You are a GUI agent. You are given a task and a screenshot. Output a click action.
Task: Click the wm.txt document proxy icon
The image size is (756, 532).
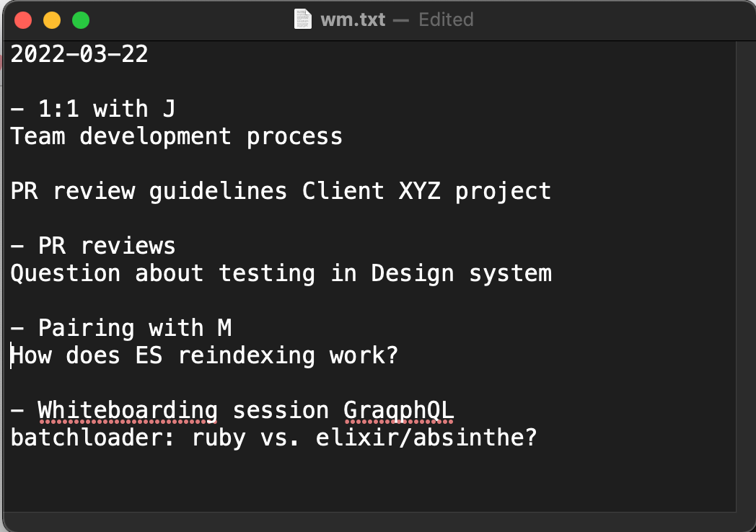(303, 19)
